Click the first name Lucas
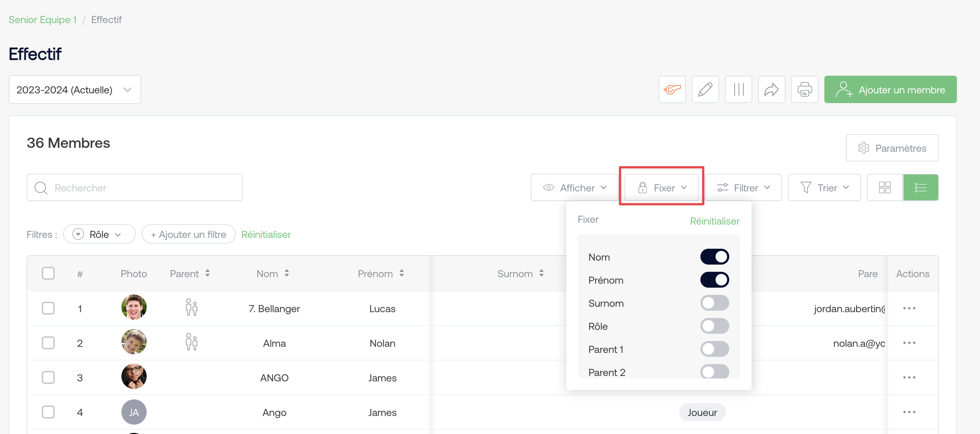This screenshot has width=980, height=434. (382, 308)
